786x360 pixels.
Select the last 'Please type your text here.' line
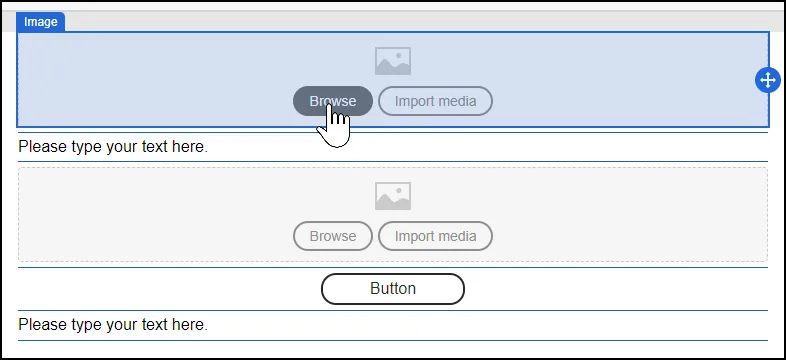pos(113,324)
